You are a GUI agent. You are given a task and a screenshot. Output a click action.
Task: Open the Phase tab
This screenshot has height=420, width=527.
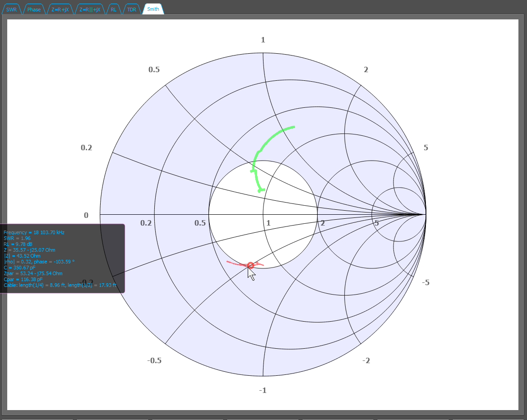34,9
